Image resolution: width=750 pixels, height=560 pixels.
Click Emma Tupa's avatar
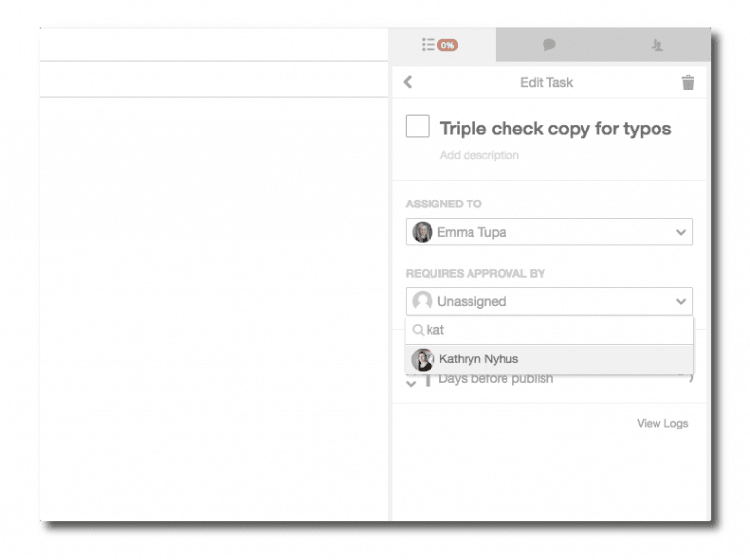pyautogui.click(x=423, y=233)
